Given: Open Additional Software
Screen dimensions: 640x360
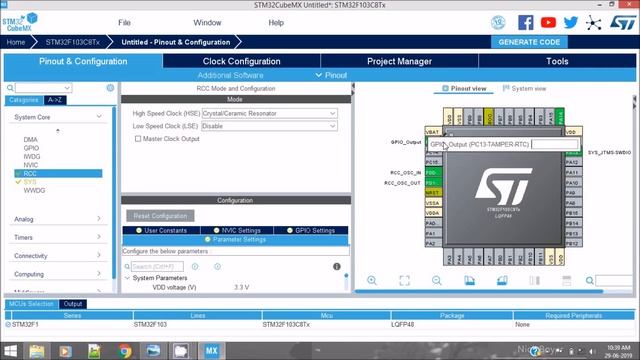Looking at the screenshot, I should [230, 75].
